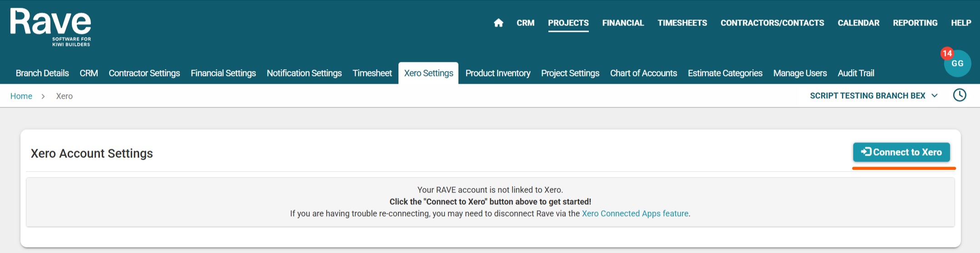Open the clock history icon
The height and width of the screenshot is (253, 980).
pyautogui.click(x=960, y=95)
